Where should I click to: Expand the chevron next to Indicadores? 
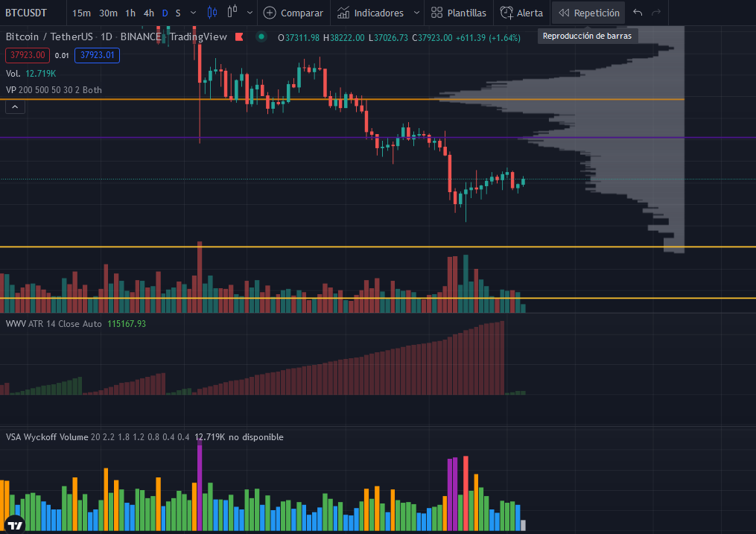pyautogui.click(x=416, y=13)
